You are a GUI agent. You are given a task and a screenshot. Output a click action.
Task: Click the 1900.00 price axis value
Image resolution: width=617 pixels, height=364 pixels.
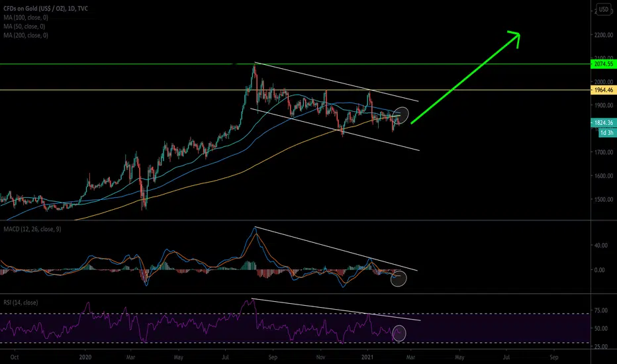604,105
